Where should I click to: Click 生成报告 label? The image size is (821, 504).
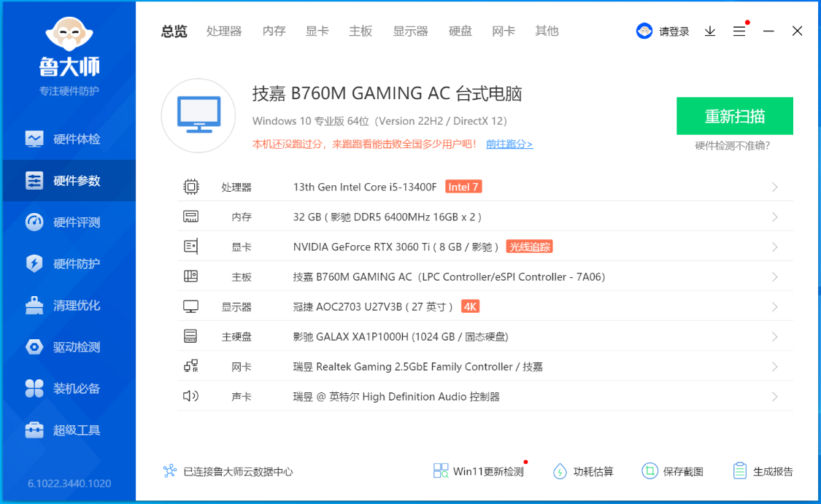click(773, 472)
